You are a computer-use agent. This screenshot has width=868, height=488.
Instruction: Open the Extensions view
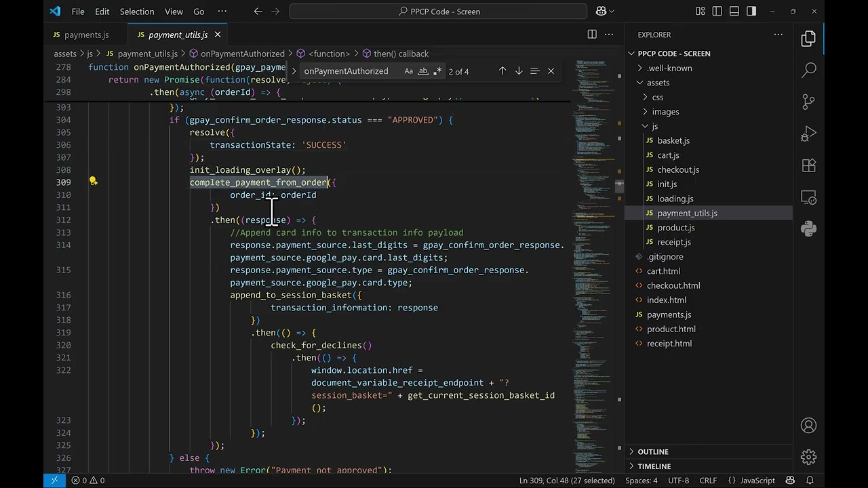tap(808, 165)
